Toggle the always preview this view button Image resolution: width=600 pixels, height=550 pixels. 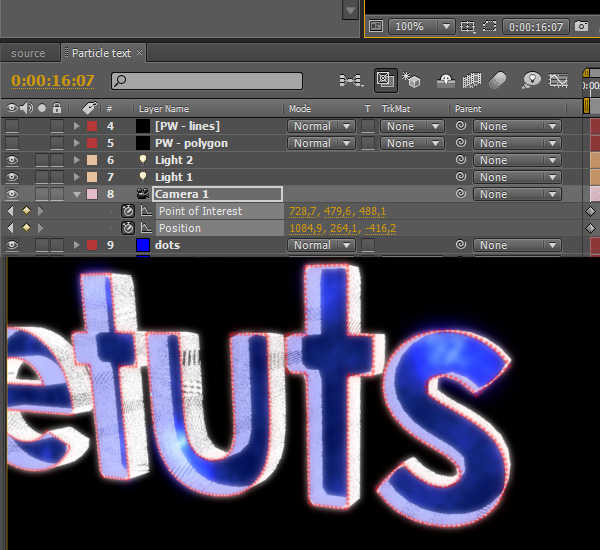tap(376, 26)
